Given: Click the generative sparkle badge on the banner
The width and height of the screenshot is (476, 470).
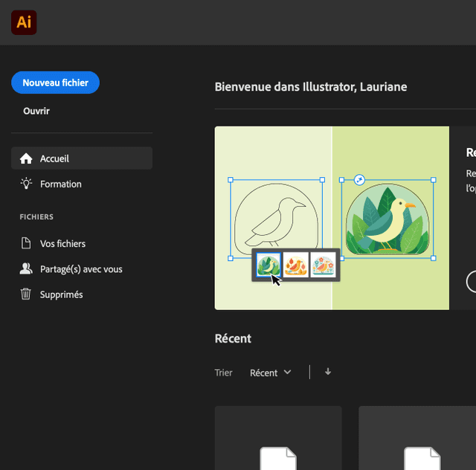Looking at the screenshot, I should [359, 180].
